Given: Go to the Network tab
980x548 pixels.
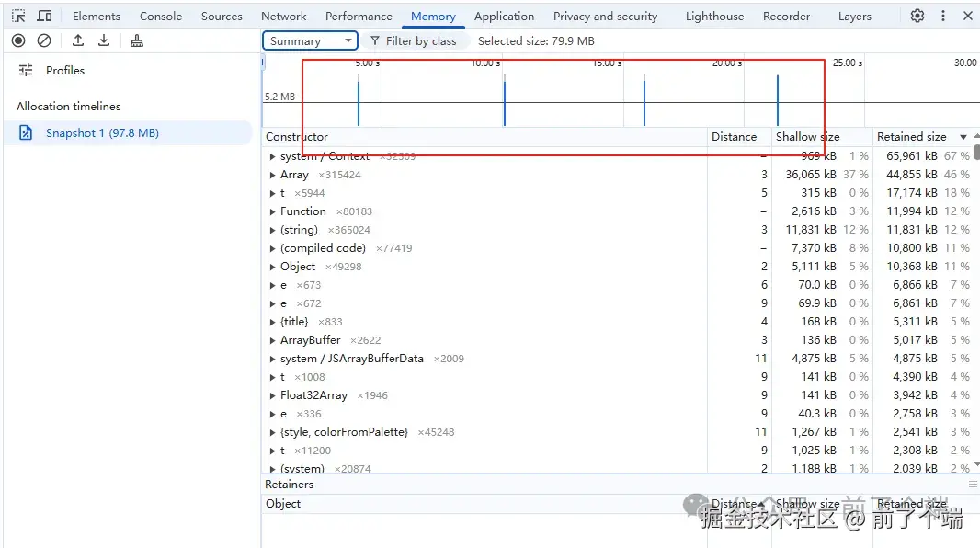Looking at the screenshot, I should point(284,17).
